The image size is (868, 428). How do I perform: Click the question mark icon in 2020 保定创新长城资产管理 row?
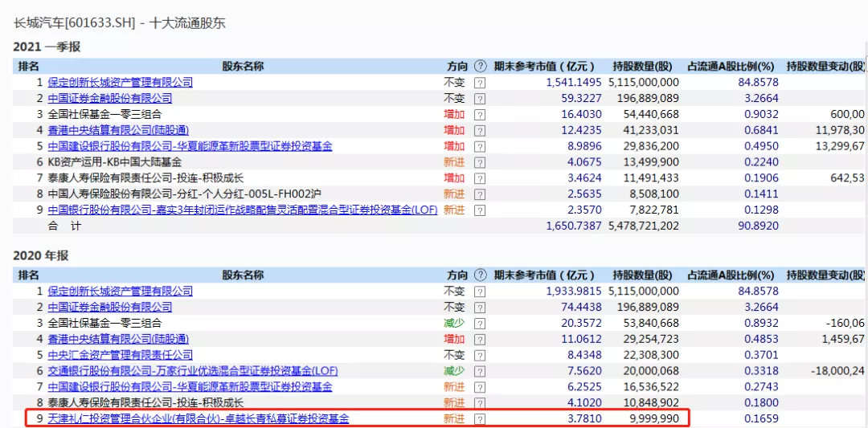[x=480, y=291]
